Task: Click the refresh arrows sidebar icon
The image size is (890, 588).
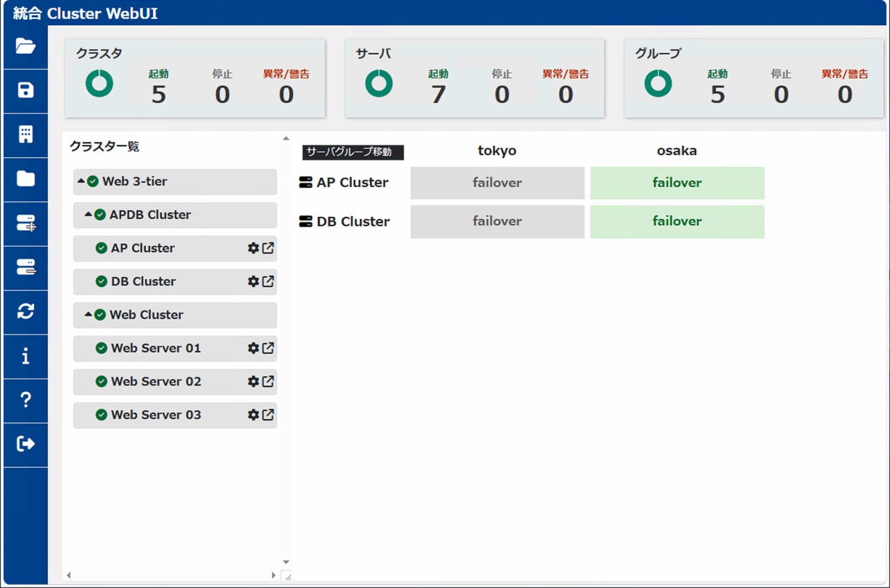Action: (x=26, y=311)
